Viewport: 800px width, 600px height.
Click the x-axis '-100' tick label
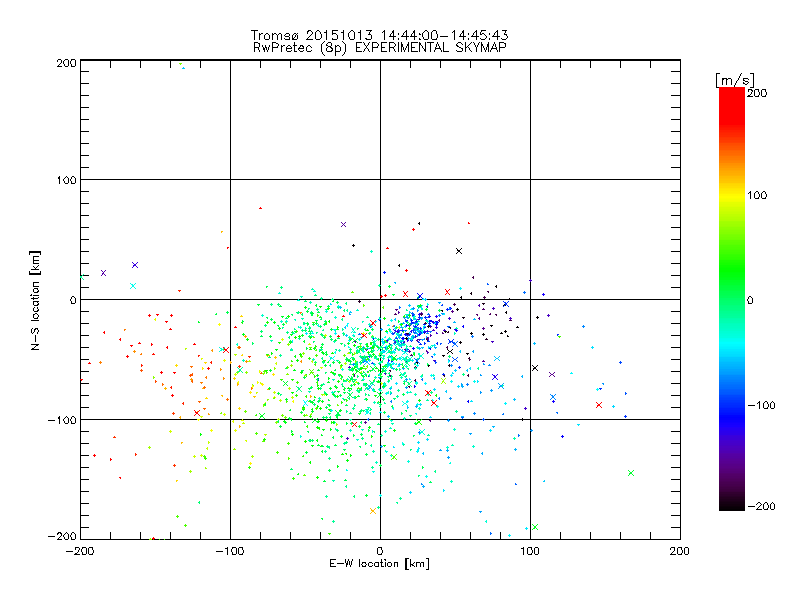[x=230, y=551]
